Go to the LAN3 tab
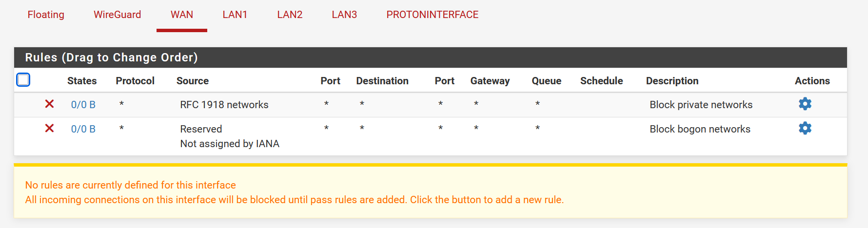The height and width of the screenshot is (228, 868). click(x=344, y=15)
